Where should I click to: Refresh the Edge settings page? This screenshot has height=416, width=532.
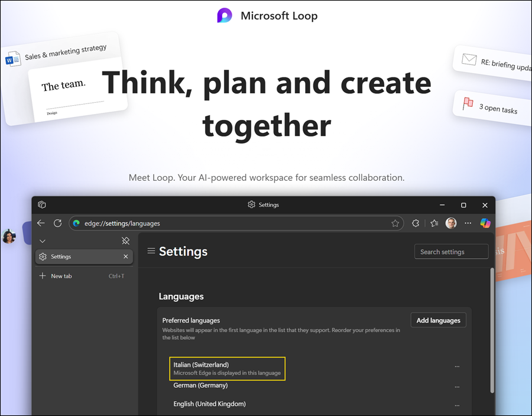[57, 223]
